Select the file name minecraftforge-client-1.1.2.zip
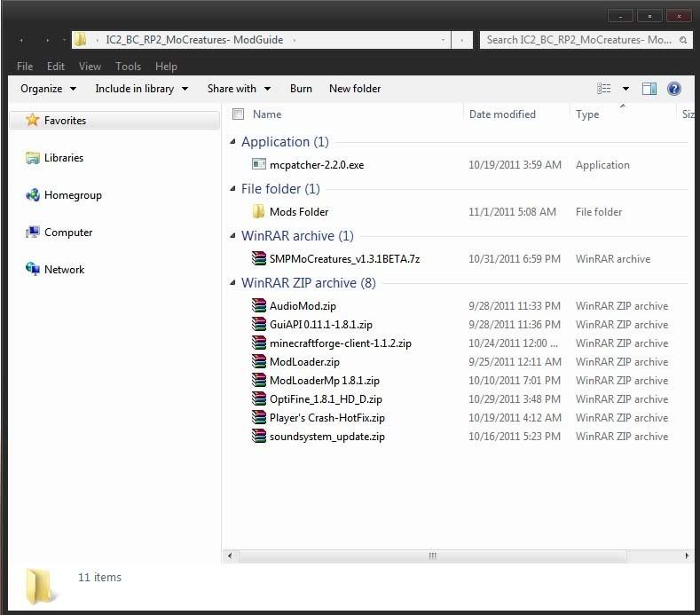The height and width of the screenshot is (615, 700). pyautogui.click(x=340, y=343)
